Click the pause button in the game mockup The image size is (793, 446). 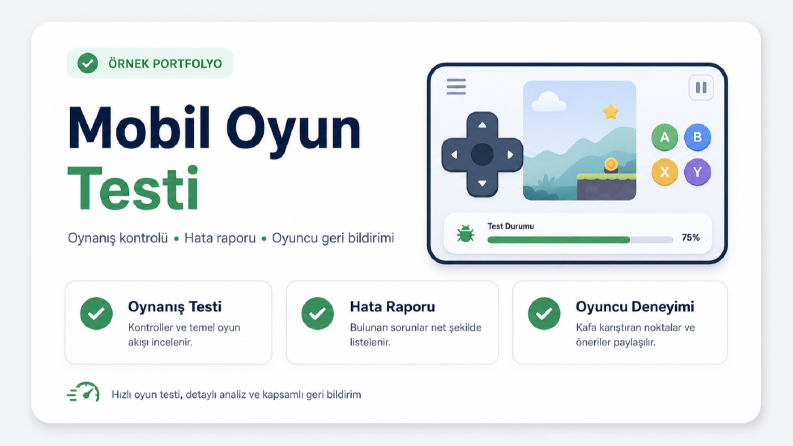point(701,87)
